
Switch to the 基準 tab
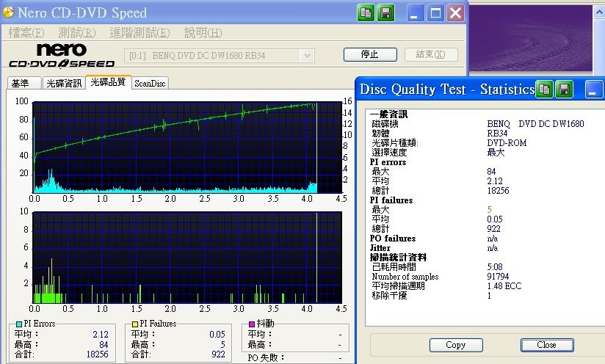pos(24,83)
